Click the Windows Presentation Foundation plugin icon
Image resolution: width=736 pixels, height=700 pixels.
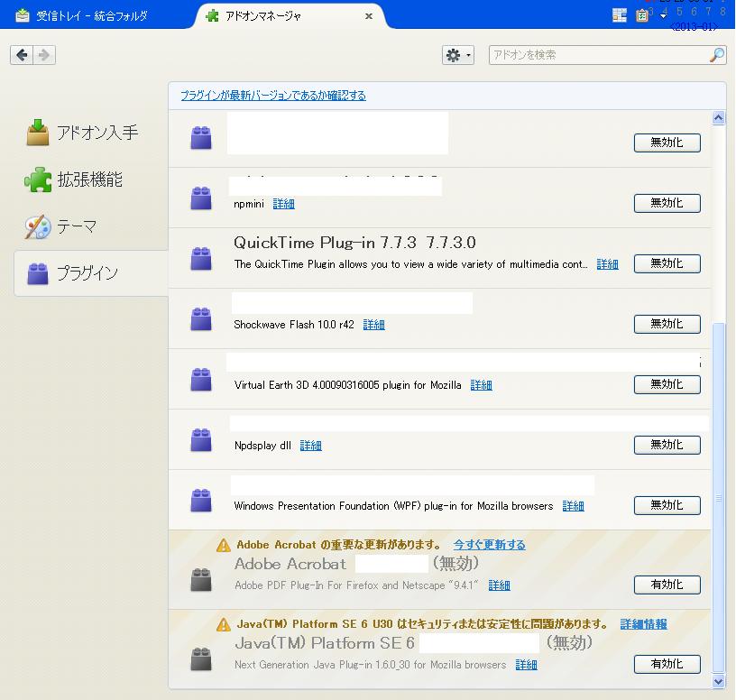tap(201, 500)
